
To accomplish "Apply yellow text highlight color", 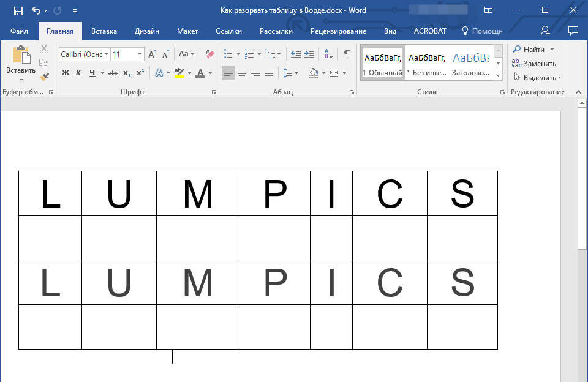I will [179, 73].
